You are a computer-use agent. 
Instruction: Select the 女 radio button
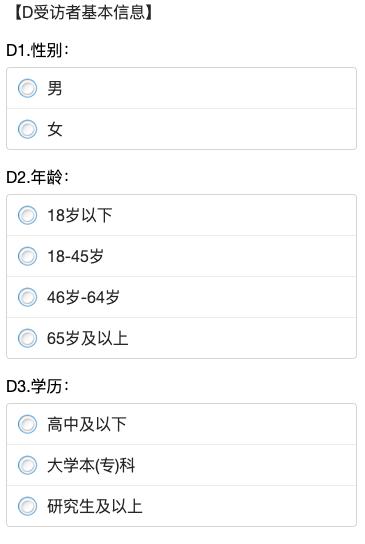click(x=27, y=129)
